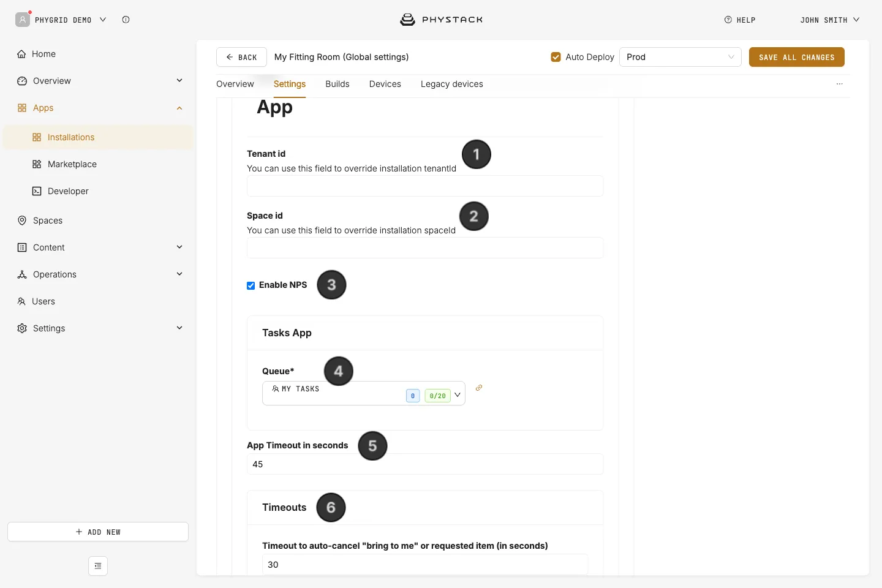Click the Operations icon in sidebar
882x588 pixels.
click(22, 274)
